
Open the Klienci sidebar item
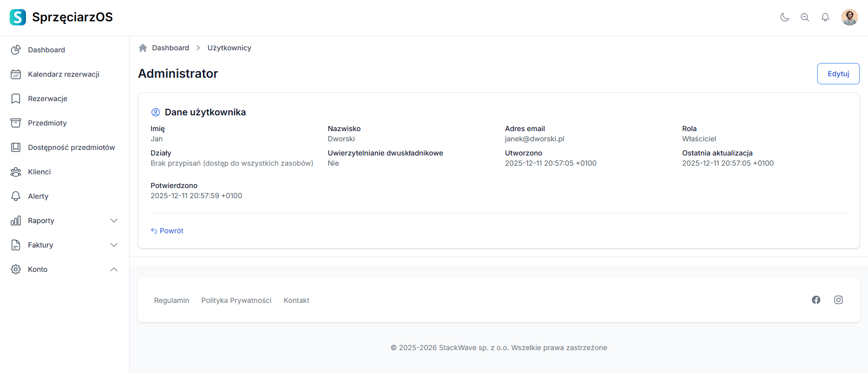tap(39, 172)
